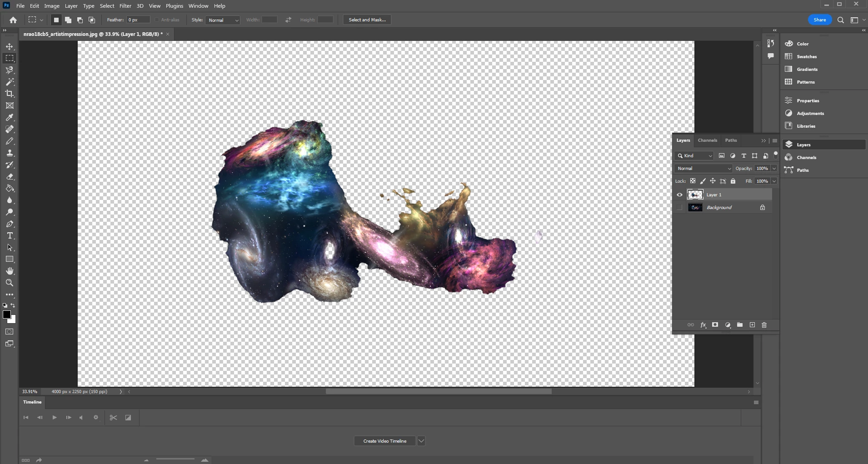Select the Blur tool

10,200
